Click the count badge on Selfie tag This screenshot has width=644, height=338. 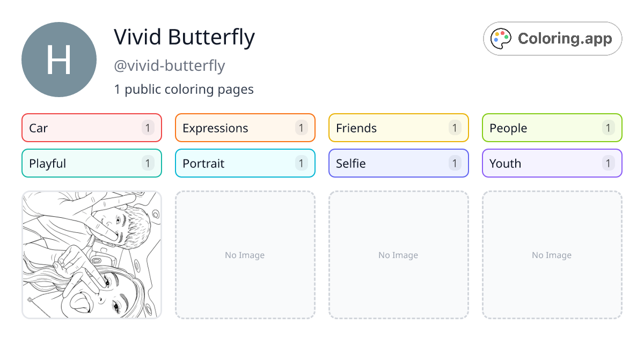[454, 163]
